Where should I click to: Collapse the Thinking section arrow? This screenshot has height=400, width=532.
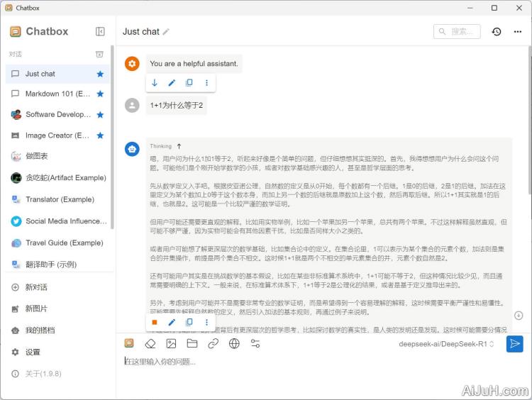click(179, 146)
